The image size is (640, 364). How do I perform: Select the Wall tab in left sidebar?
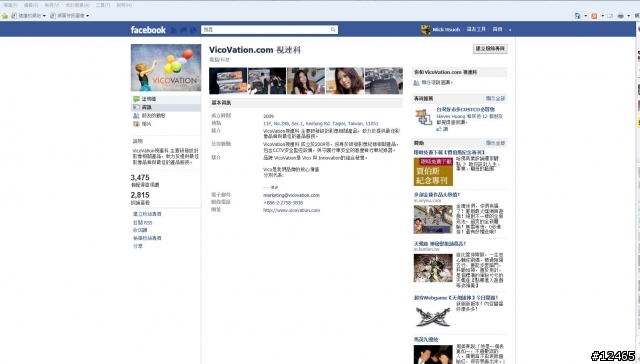(x=166, y=99)
